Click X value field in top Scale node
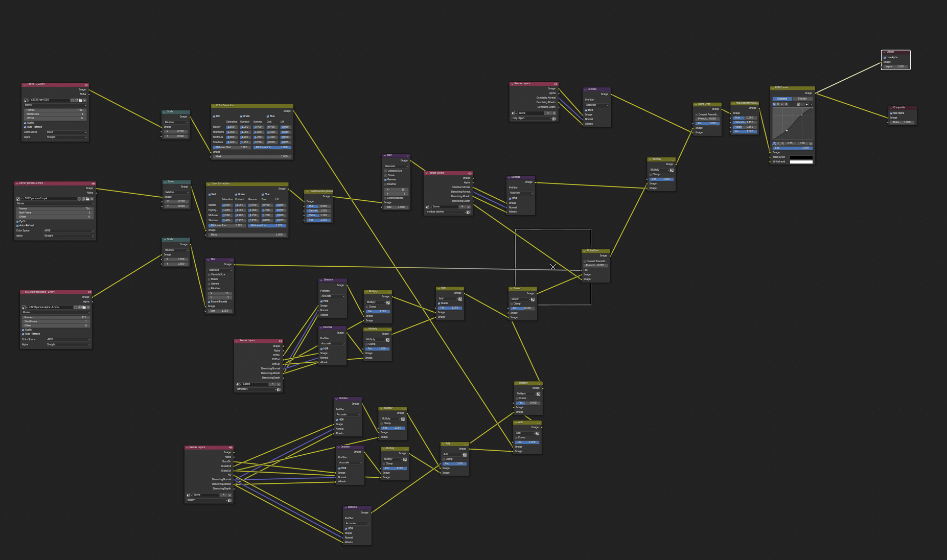The image size is (947, 560). (176, 131)
